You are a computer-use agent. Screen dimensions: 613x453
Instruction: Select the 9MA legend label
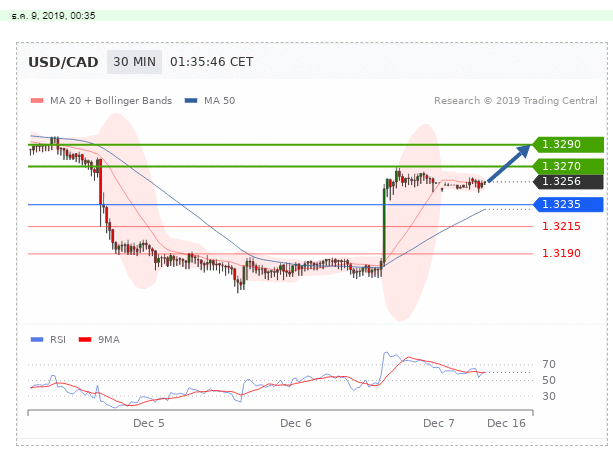pos(109,340)
